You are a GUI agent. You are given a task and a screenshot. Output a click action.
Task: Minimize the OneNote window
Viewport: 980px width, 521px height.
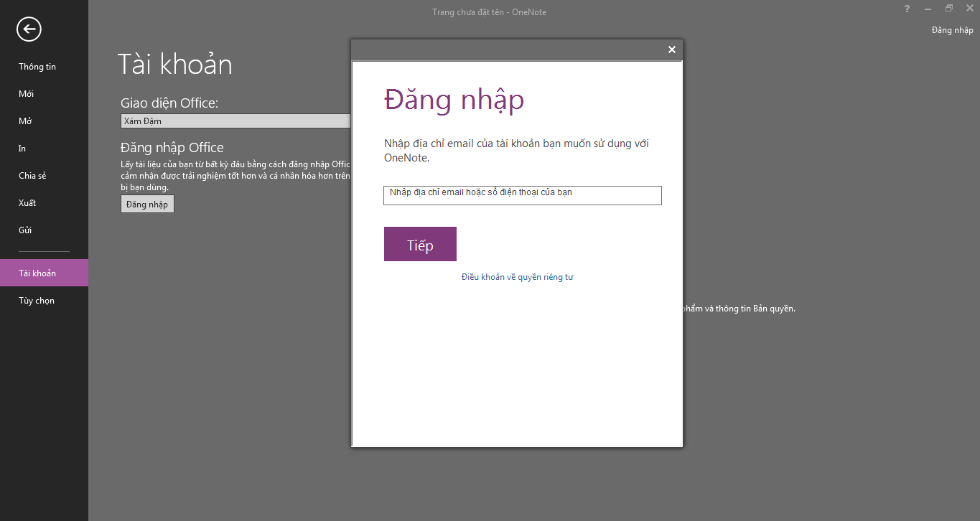pos(928,9)
